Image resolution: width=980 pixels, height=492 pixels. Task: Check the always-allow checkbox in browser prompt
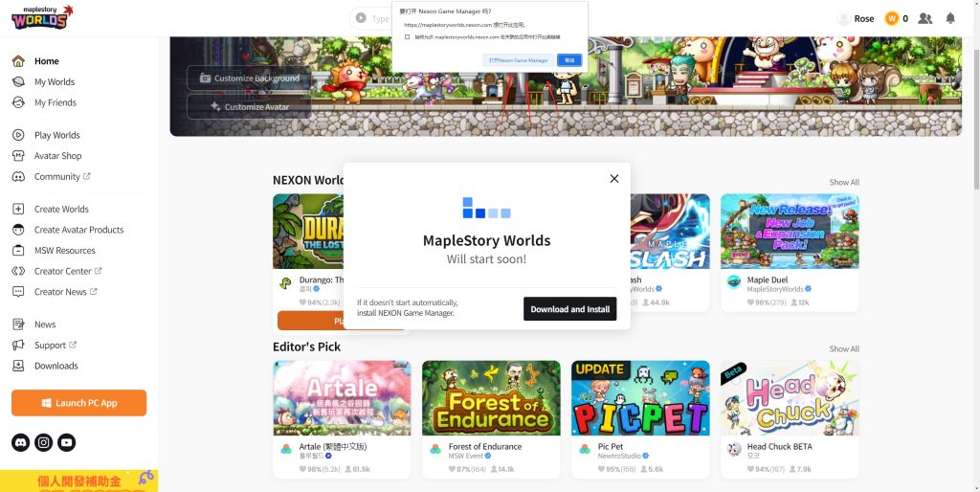click(x=408, y=37)
